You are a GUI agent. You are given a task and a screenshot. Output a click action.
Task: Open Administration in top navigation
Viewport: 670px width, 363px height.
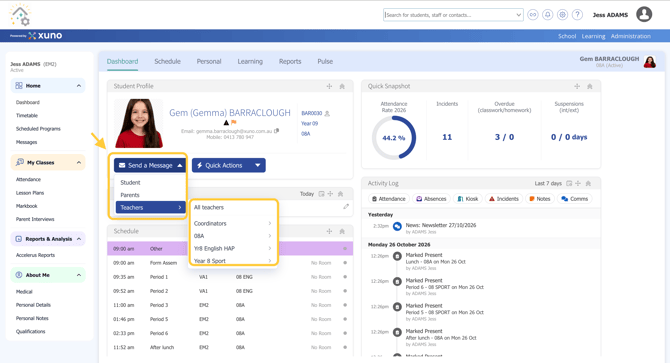pyautogui.click(x=631, y=36)
